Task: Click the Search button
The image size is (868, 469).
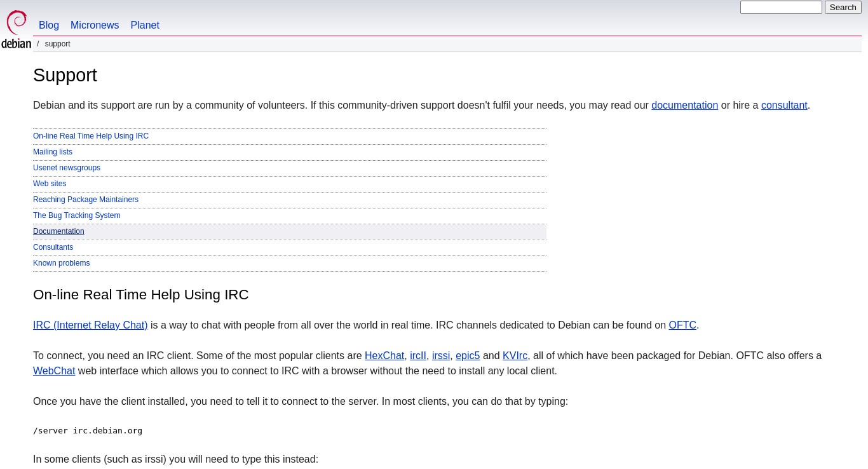Action: pos(843,8)
